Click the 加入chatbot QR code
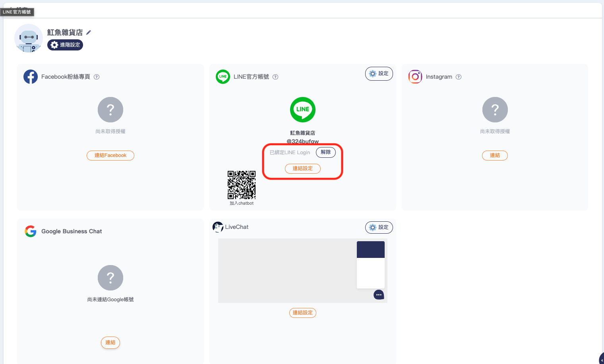 pyautogui.click(x=242, y=185)
